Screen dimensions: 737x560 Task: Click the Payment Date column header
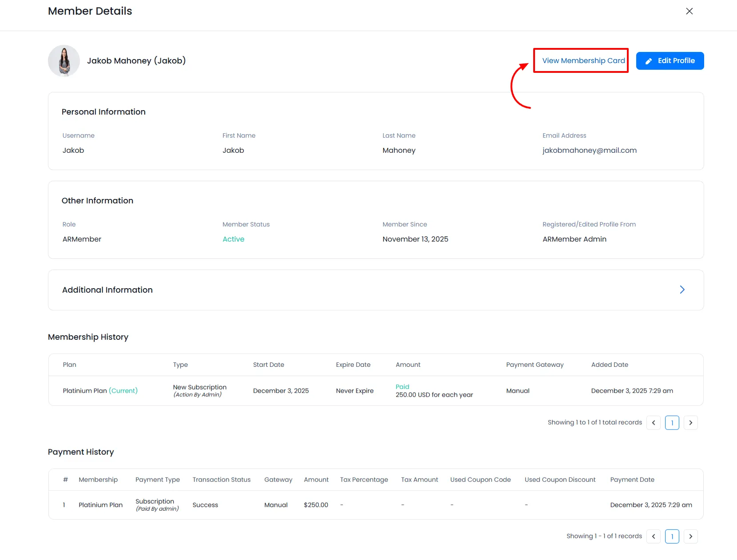point(632,480)
